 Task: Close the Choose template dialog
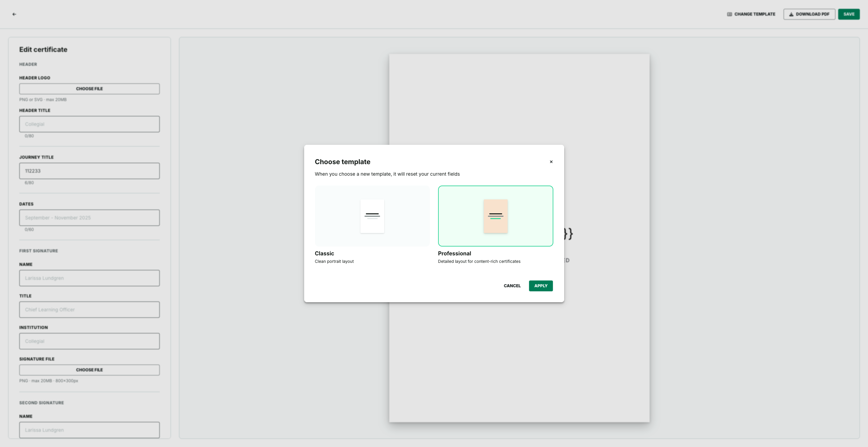tap(551, 162)
